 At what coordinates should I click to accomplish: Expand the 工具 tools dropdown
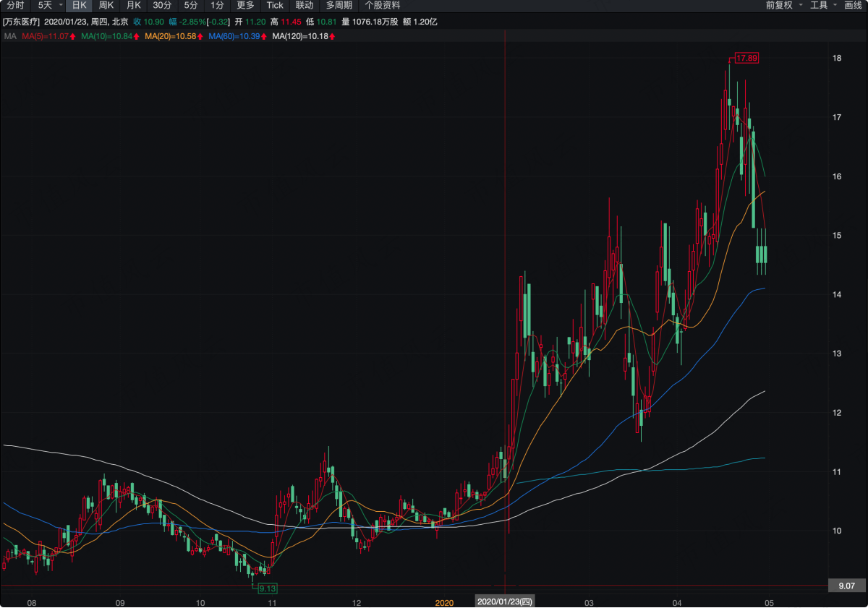(x=823, y=5)
